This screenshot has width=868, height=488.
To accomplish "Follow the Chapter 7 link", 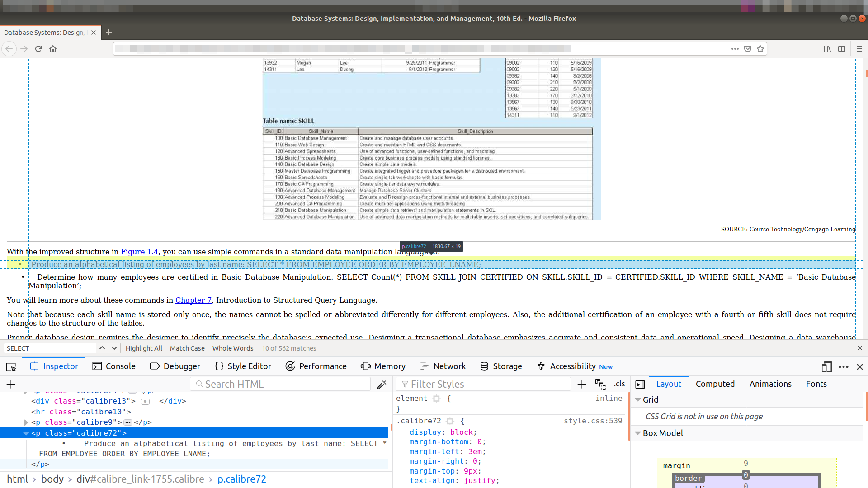I will coord(193,300).
